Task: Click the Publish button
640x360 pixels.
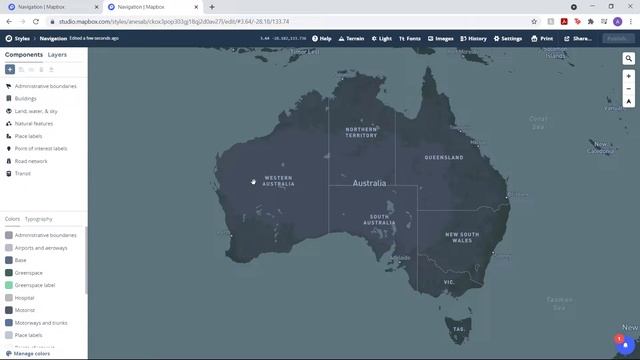Action: [x=618, y=38]
